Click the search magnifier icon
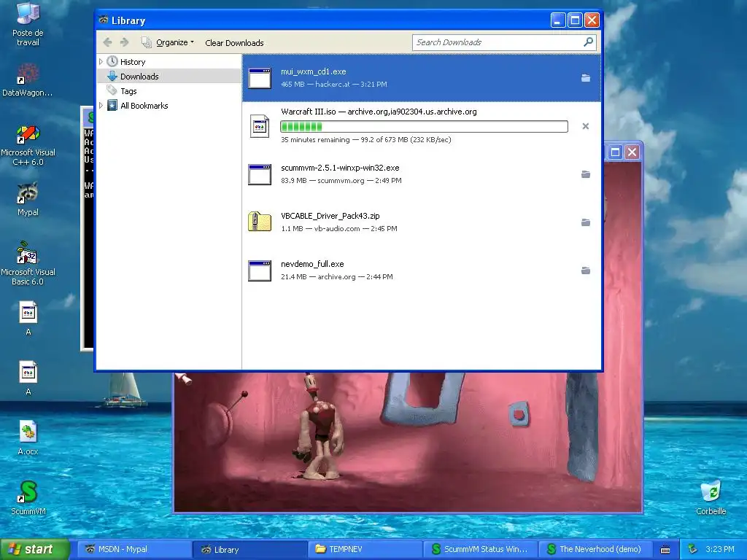Viewport: 747px width, 560px height. tap(589, 42)
